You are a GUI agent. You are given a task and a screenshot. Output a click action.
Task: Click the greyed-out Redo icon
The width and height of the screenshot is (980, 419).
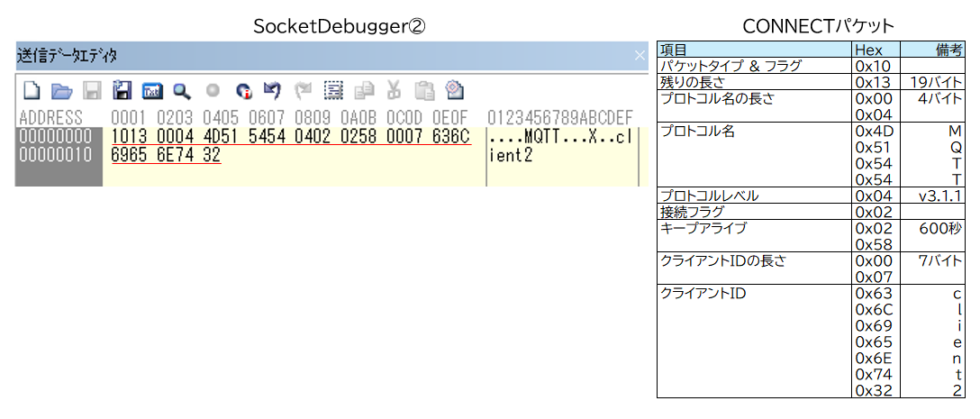[304, 91]
